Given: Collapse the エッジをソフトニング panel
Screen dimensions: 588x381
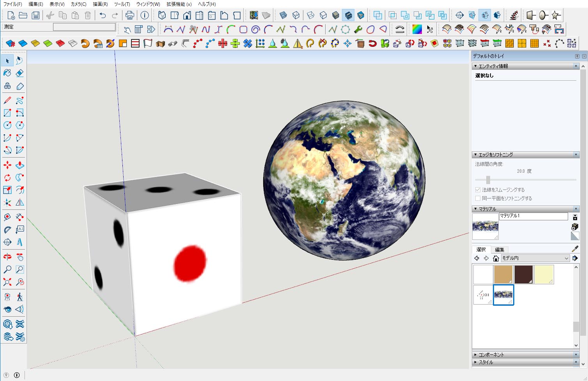Looking at the screenshot, I should point(475,155).
